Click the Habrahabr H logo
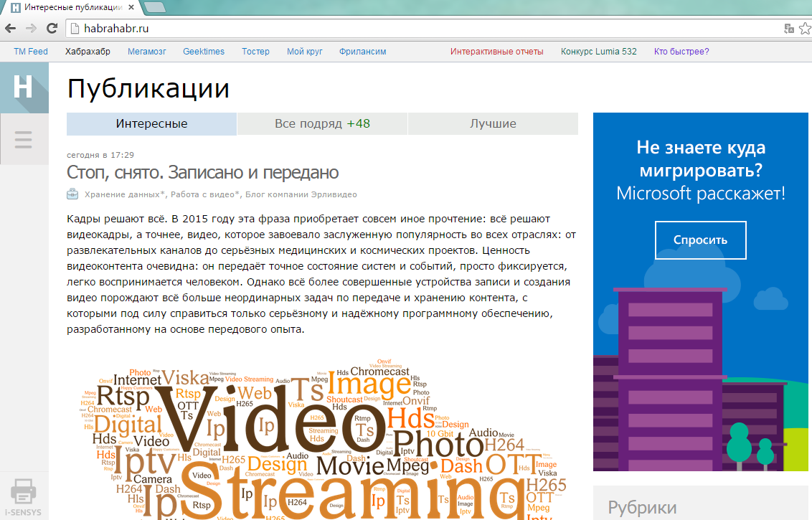812x520 pixels. pos(24,88)
